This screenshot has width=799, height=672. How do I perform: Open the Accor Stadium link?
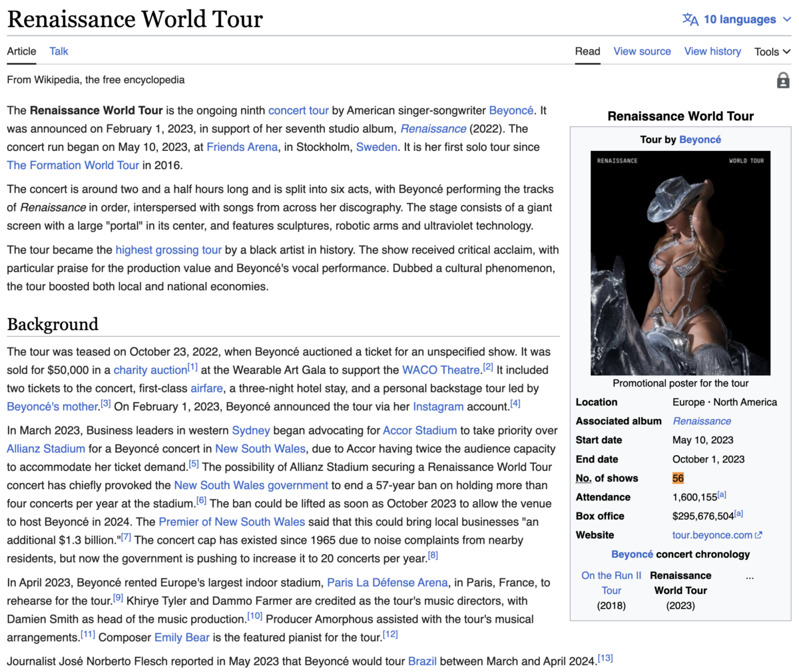click(420, 430)
